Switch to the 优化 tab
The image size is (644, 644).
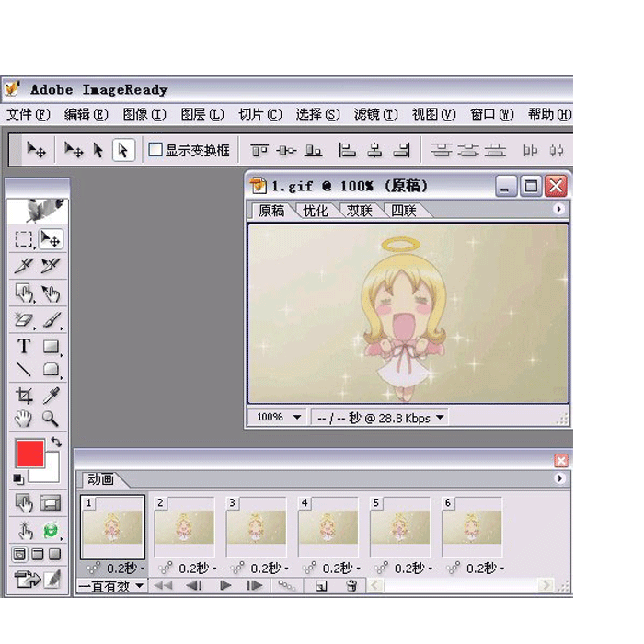coord(316,211)
